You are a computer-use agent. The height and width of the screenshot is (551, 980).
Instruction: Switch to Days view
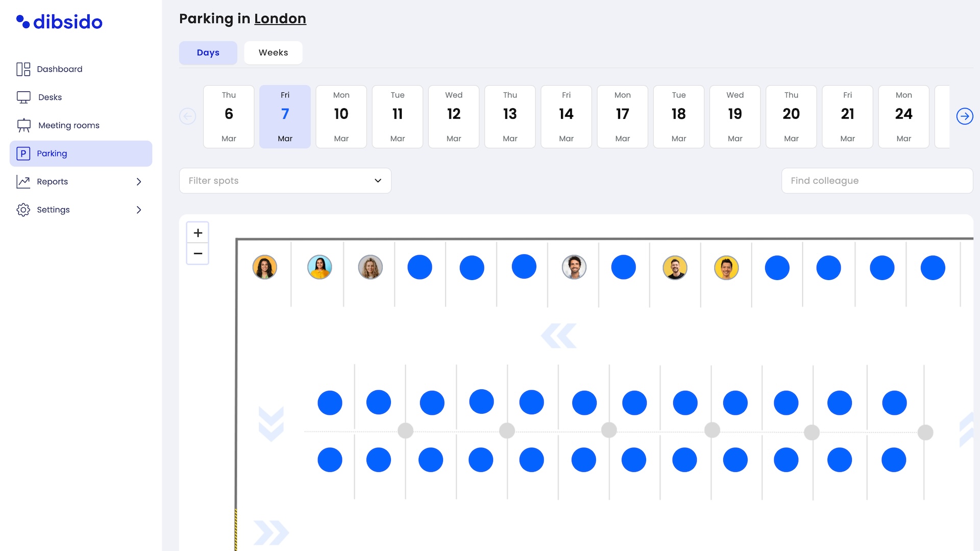(208, 53)
